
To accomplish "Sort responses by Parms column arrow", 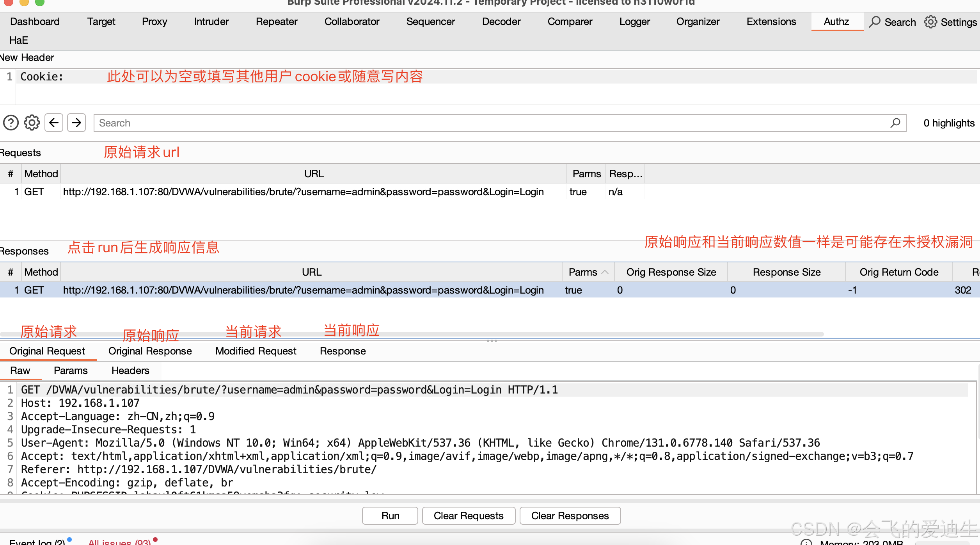I will point(605,272).
